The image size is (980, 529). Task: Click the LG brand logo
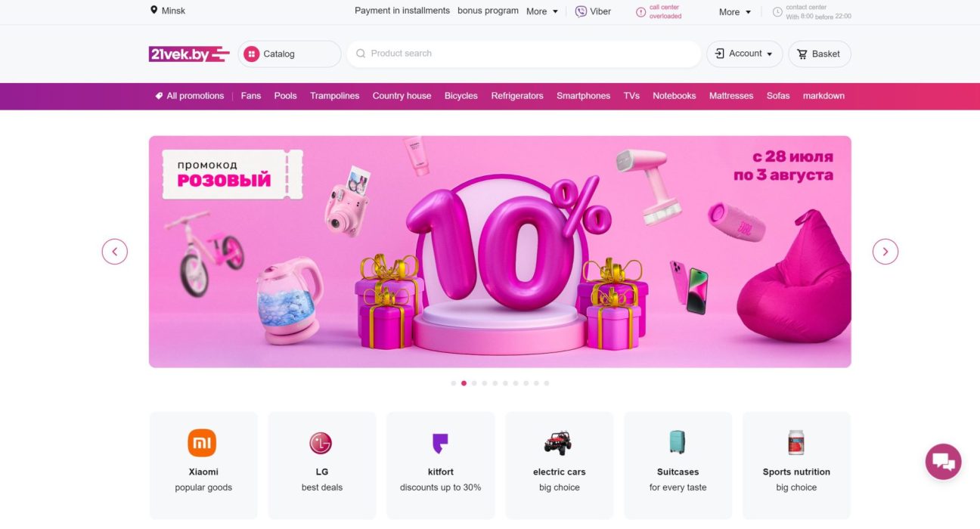coord(321,443)
